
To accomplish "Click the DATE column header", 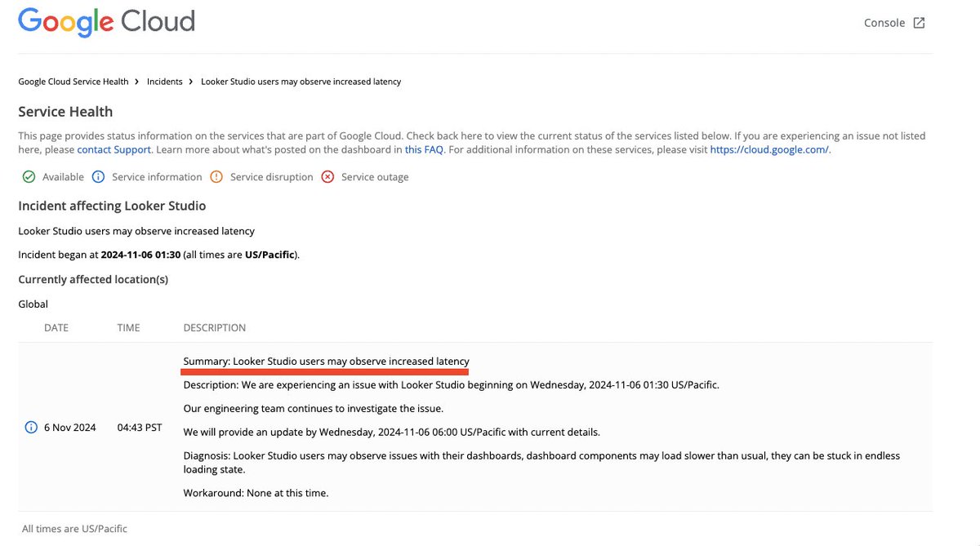I will click(x=56, y=328).
